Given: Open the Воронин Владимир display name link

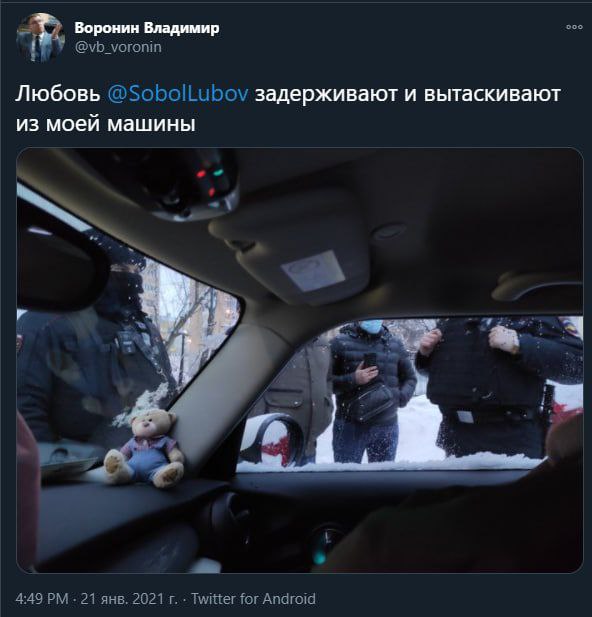Looking at the screenshot, I should tap(147, 28).
